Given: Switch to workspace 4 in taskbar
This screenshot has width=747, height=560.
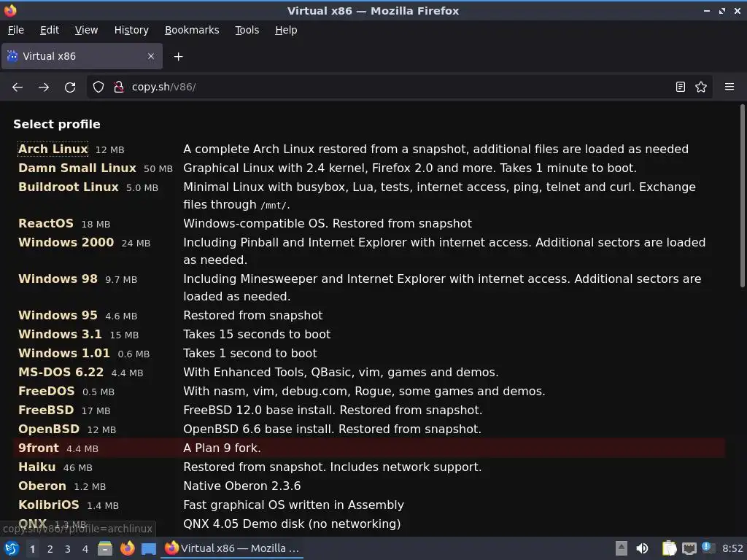Looking at the screenshot, I should (85, 549).
